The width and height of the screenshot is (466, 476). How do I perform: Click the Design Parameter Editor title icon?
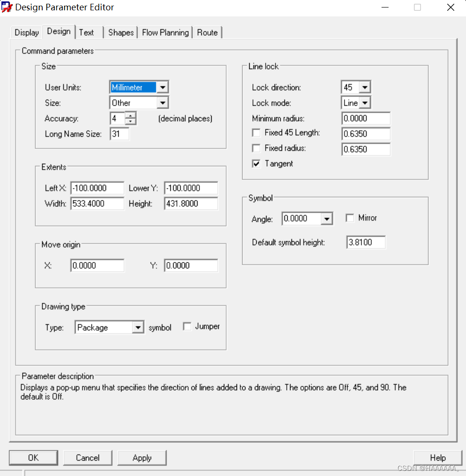7,8
